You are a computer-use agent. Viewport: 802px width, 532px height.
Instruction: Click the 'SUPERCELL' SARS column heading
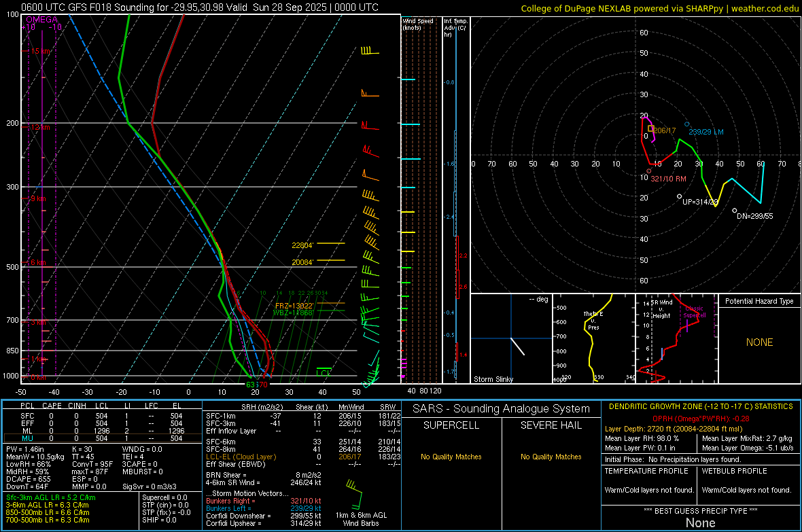click(451, 425)
